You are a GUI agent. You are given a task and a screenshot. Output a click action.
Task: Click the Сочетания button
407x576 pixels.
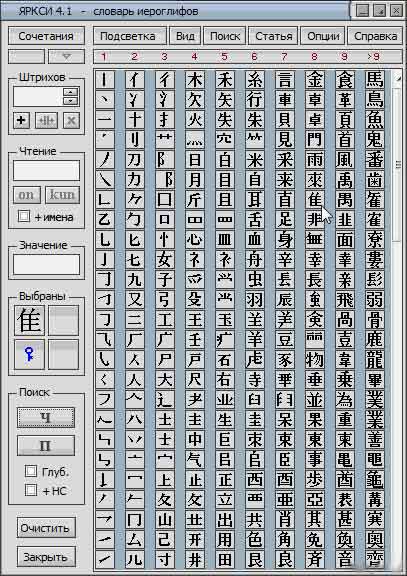tap(46, 36)
